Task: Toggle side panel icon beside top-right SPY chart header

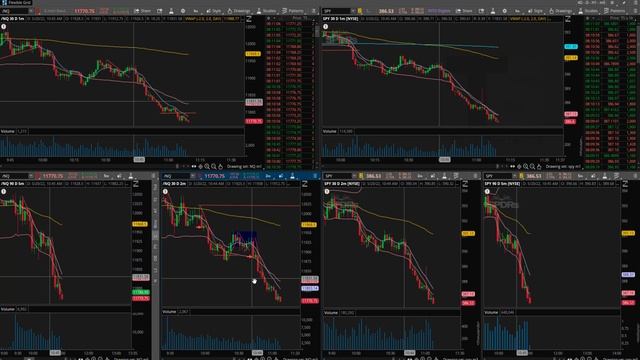Action: click(568, 20)
